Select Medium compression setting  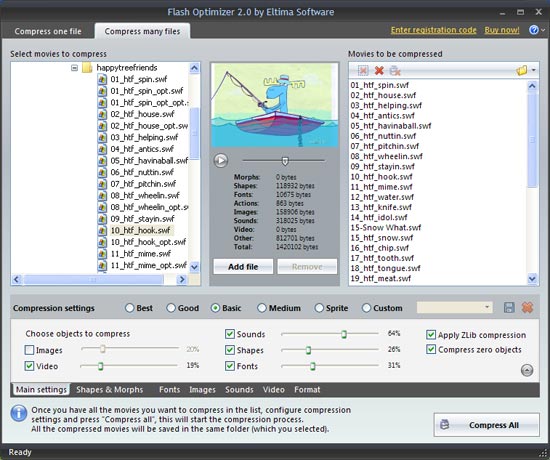click(x=262, y=308)
